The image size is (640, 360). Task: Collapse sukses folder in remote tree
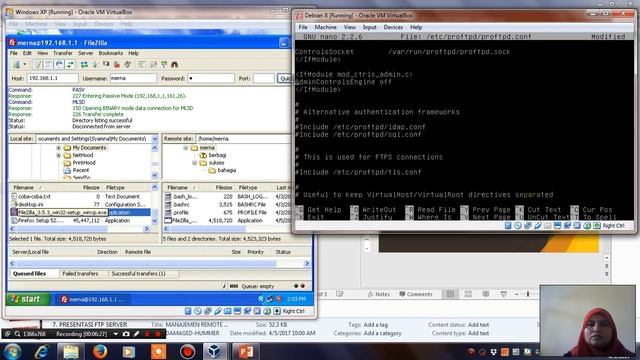(195, 163)
